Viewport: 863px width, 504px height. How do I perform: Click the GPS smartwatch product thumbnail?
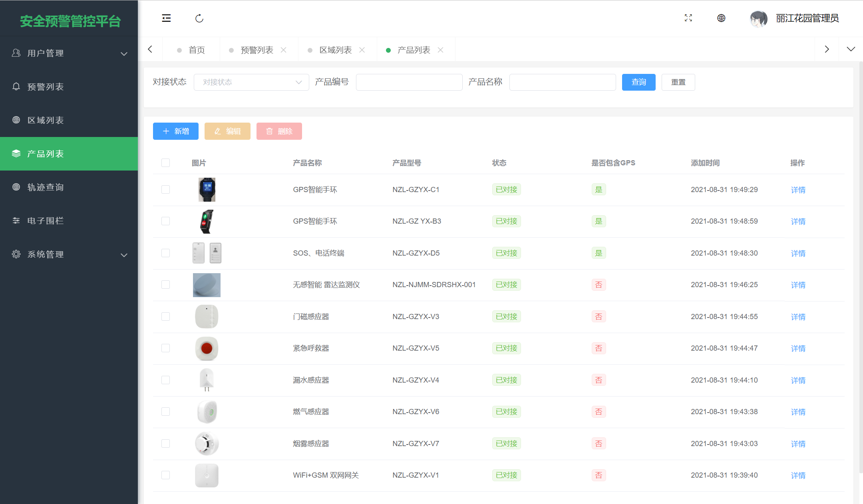(207, 189)
